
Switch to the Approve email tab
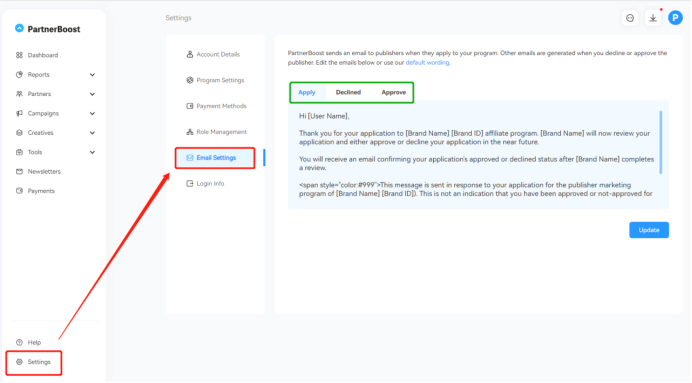393,92
